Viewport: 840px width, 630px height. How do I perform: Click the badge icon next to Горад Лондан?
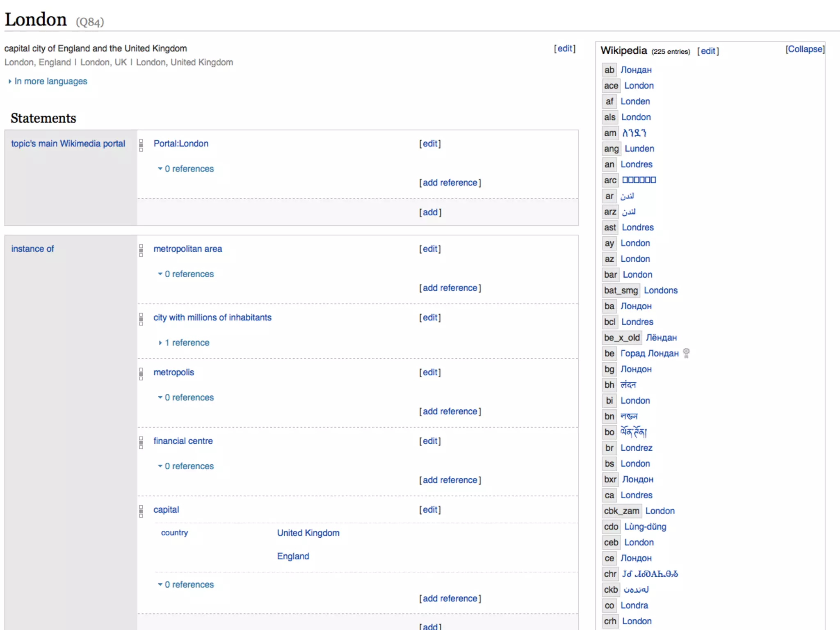[x=686, y=353]
